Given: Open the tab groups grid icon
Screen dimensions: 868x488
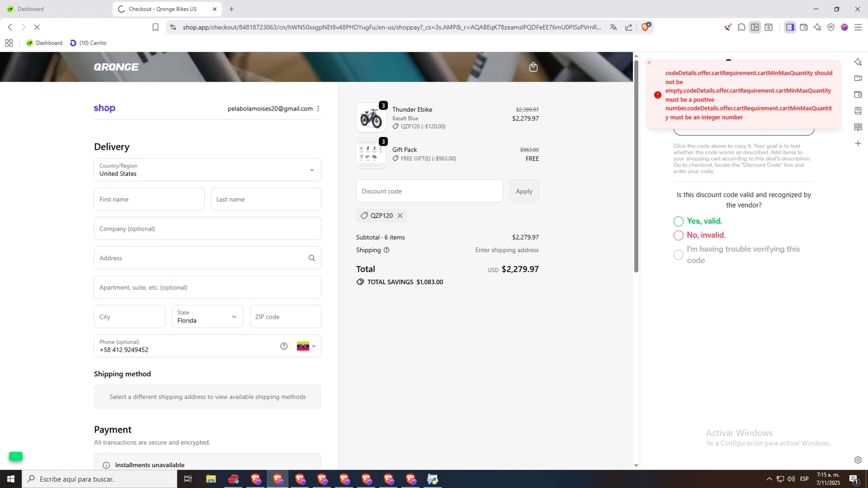Looking at the screenshot, I should pyautogui.click(x=9, y=43).
